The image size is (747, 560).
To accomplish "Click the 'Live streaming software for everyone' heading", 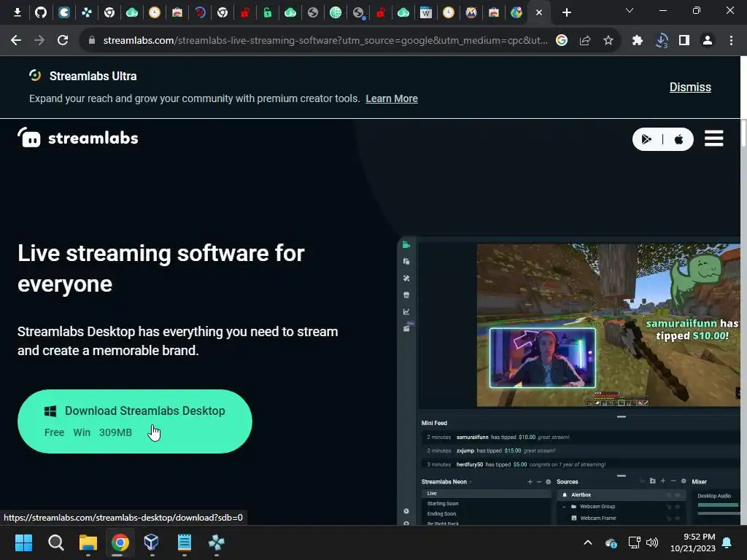I will [161, 268].
